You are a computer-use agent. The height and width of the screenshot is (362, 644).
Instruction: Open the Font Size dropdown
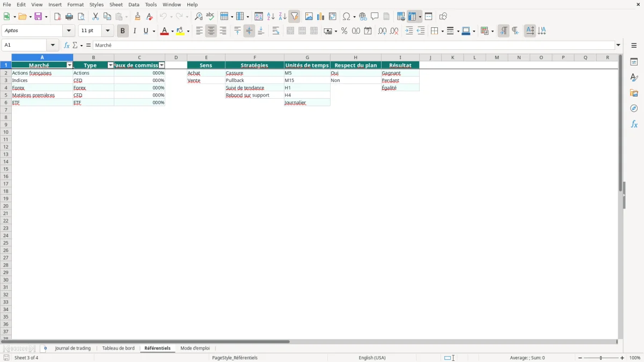(x=107, y=31)
